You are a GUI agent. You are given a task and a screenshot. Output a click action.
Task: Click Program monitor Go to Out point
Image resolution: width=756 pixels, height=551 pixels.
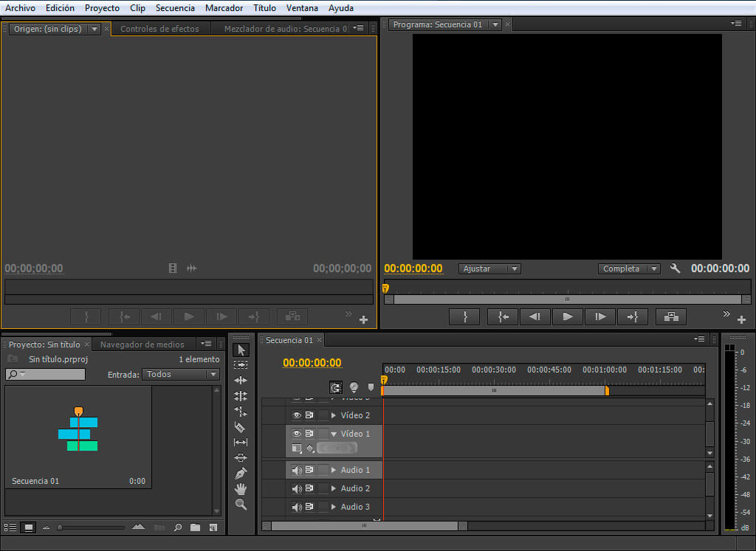click(633, 317)
